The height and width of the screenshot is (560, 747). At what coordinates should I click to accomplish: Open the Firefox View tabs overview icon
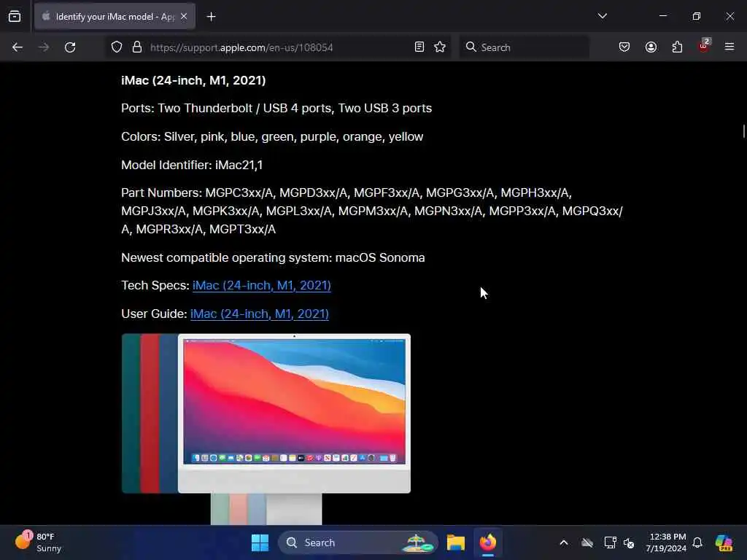(x=15, y=17)
